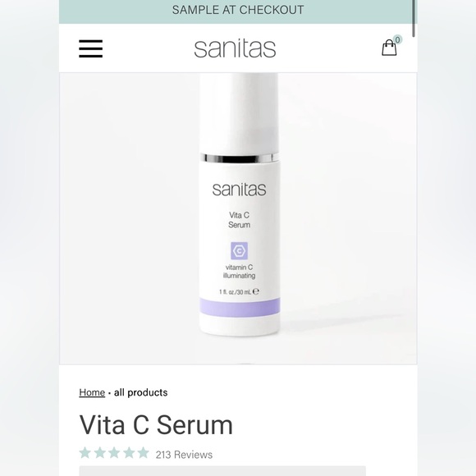Open the shopping bag cart
The image size is (476, 476).
(x=389, y=48)
